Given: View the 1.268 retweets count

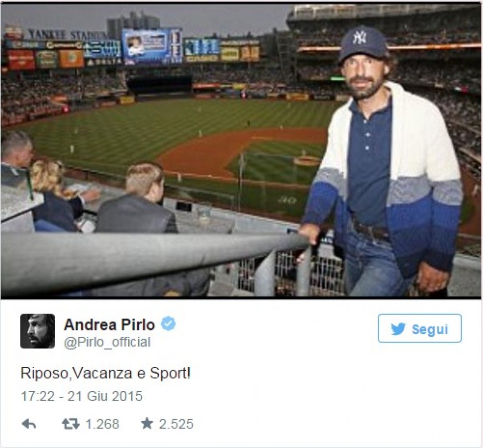Looking at the screenshot, I should click(102, 424).
